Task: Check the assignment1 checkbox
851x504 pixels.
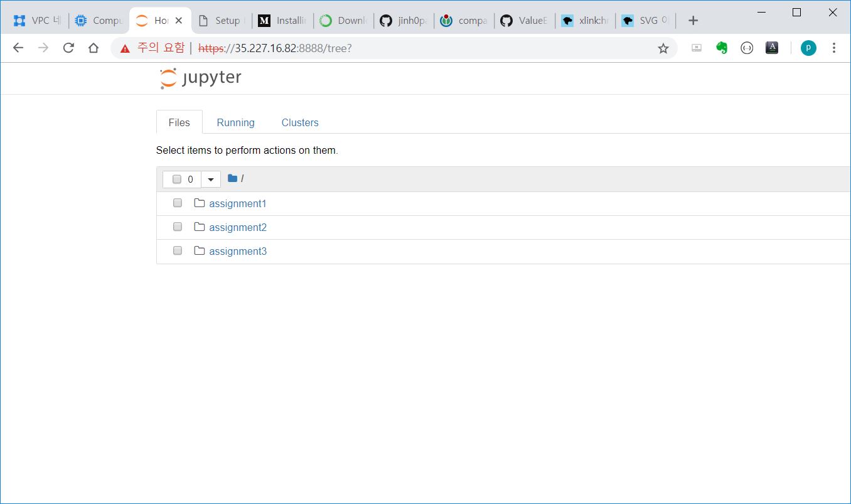Action: coord(178,203)
